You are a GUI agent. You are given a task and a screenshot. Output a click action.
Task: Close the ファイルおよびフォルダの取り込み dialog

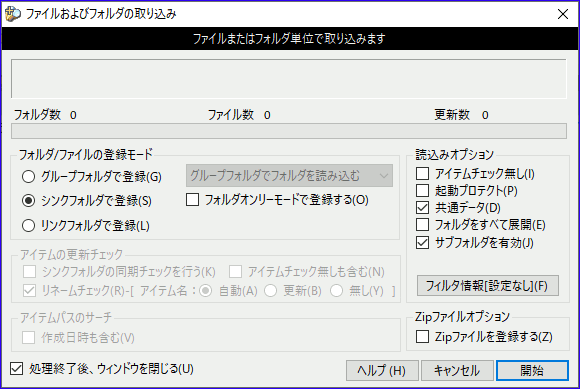click(563, 14)
